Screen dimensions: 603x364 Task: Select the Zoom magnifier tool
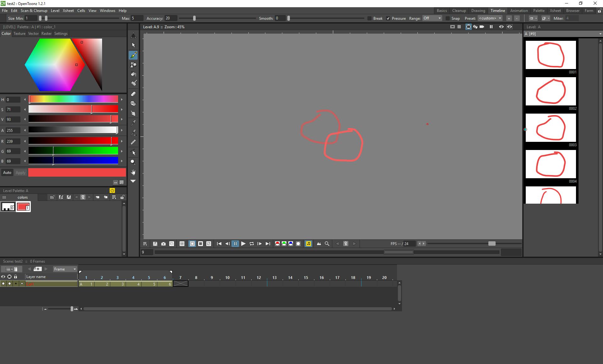(133, 162)
